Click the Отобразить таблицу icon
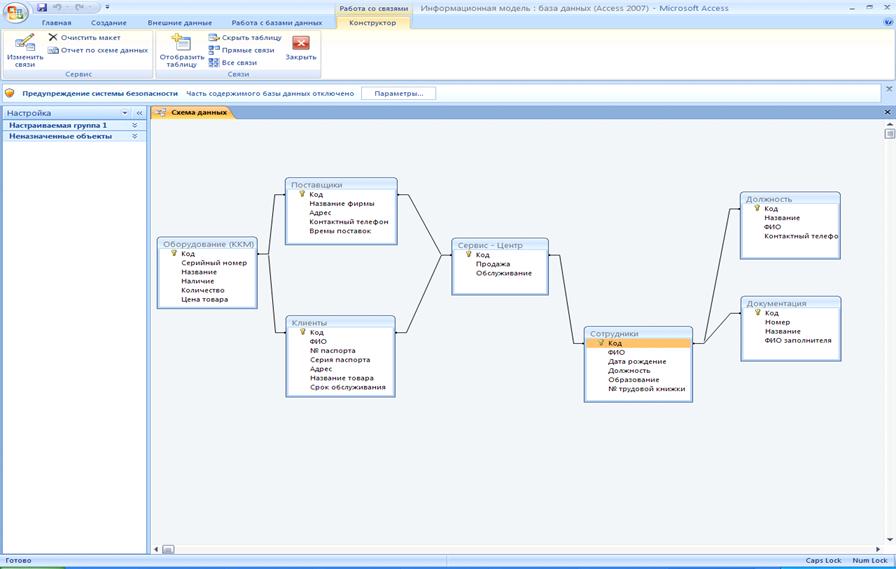This screenshot has height=569, width=896. coord(181,44)
